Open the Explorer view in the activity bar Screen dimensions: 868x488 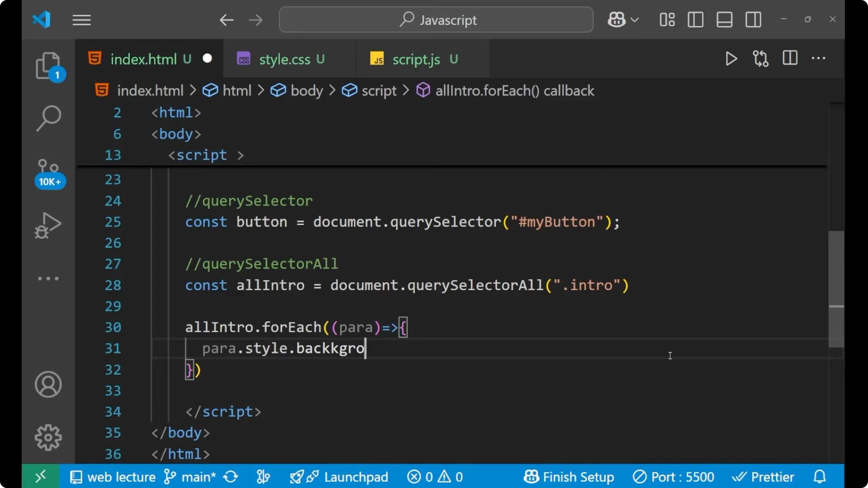coord(48,66)
